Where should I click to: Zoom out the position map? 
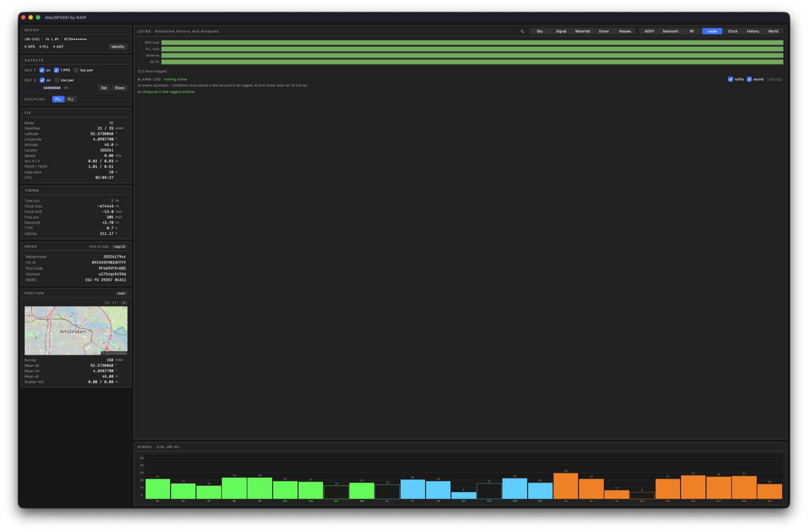coord(107,303)
